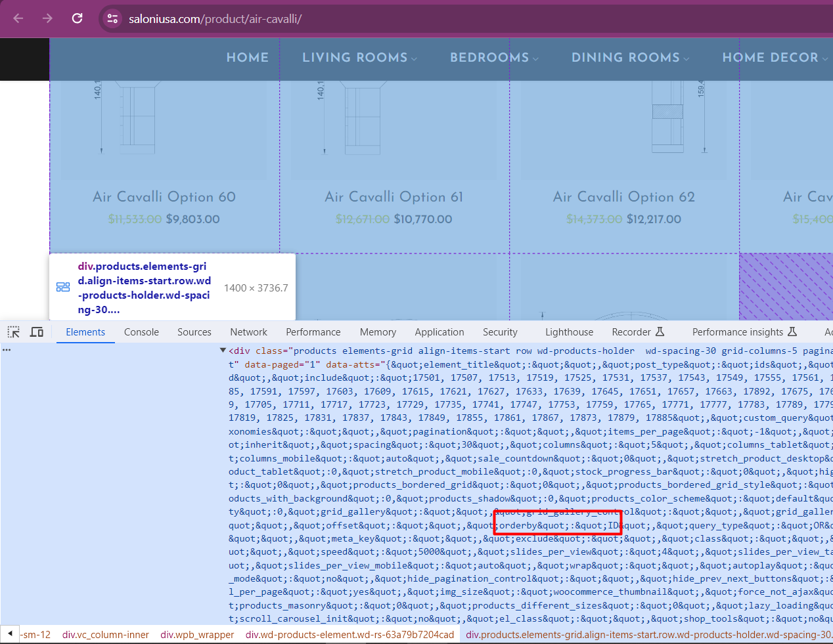Switch to the Security tab

(x=500, y=332)
